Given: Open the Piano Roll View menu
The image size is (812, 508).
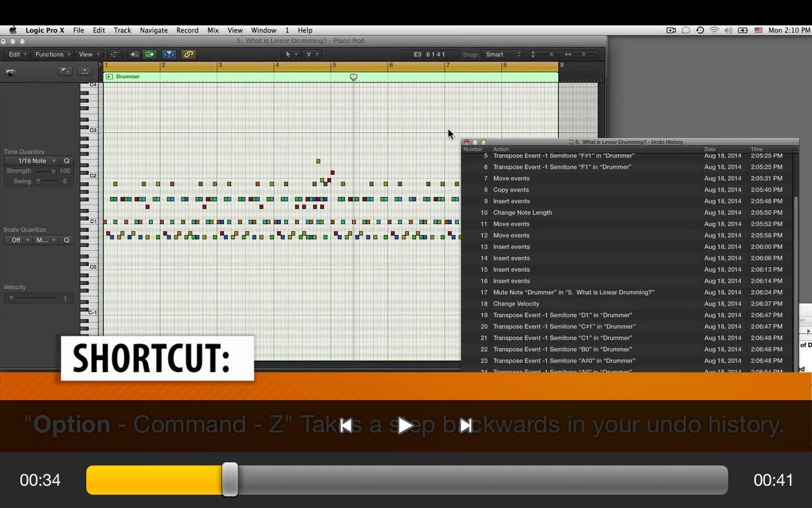Looking at the screenshot, I should click(x=88, y=55).
